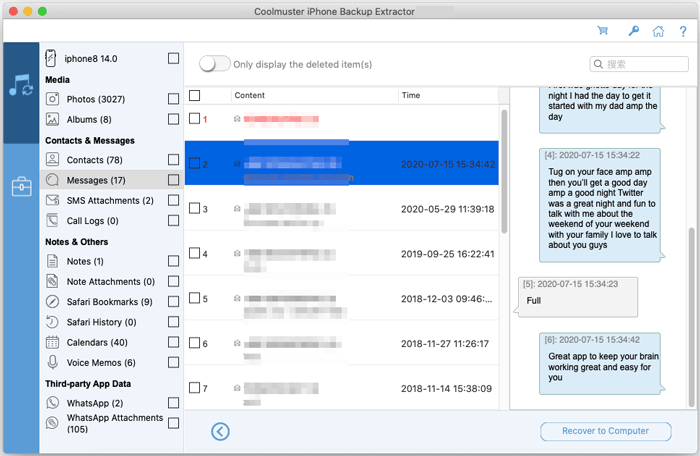Check the Contacts (78) checkbox
700x456 pixels.
pos(173,159)
